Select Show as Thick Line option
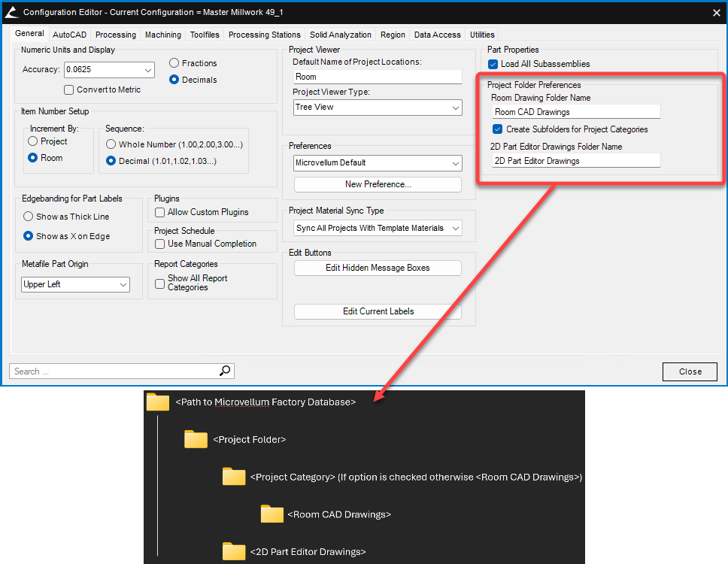Viewport: 728px width, 564px height. (29, 217)
